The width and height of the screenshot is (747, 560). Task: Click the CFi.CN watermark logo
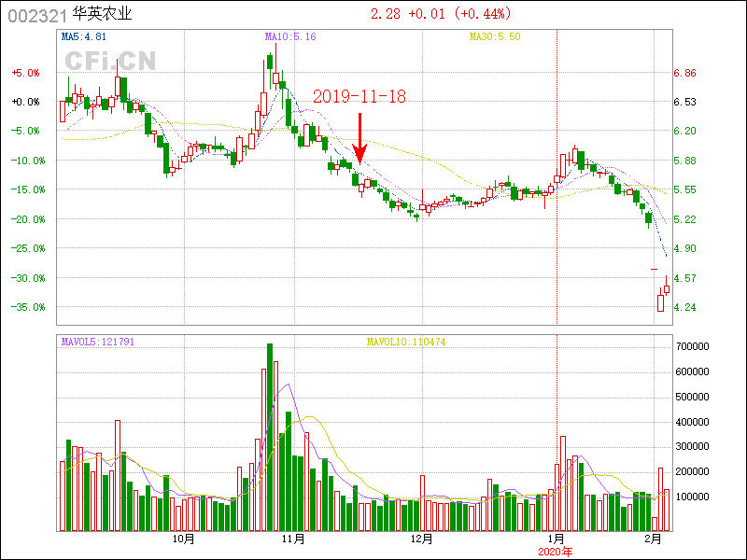(110, 61)
